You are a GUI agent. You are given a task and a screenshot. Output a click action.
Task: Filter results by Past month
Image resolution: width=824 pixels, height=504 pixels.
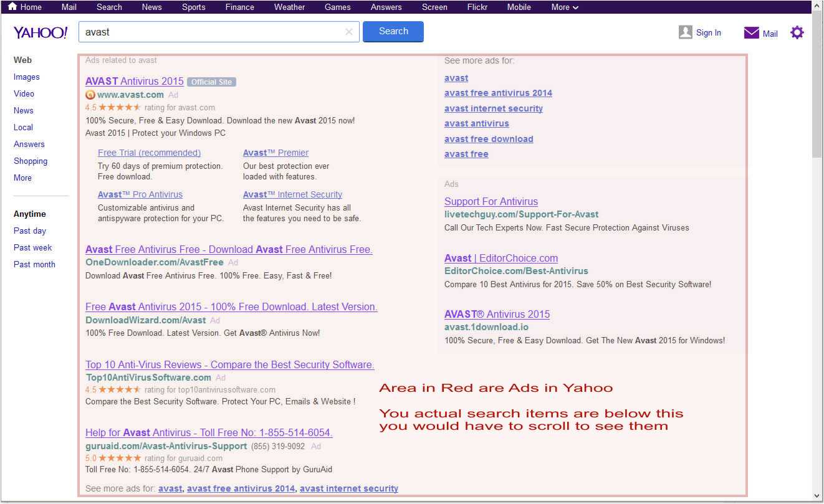[x=34, y=264]
